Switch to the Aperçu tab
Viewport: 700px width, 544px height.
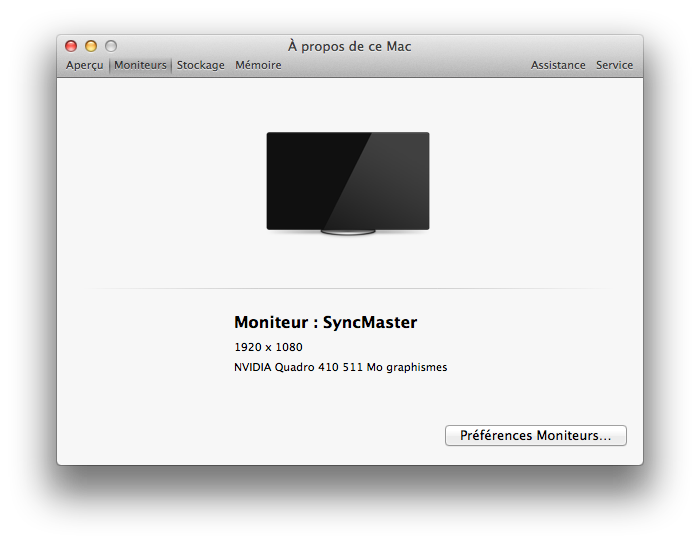click(84, 65)
